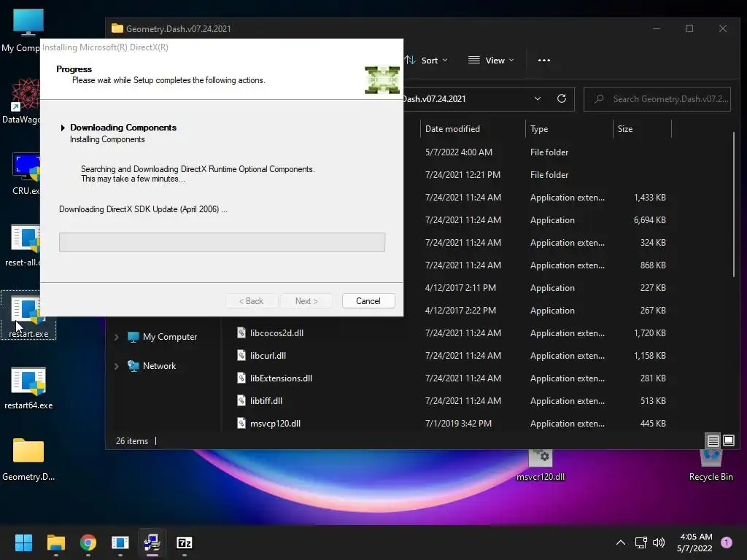
Task: Select DataWagon desktop shortcut
Action: [x=23, y=101]
